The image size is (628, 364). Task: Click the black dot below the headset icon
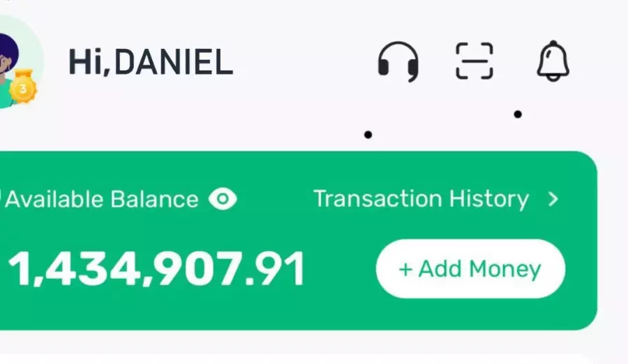coord(368,135)
